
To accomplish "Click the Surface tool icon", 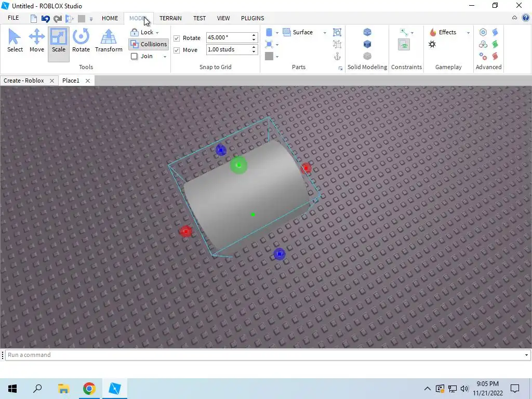I will (x=287, y=32).
